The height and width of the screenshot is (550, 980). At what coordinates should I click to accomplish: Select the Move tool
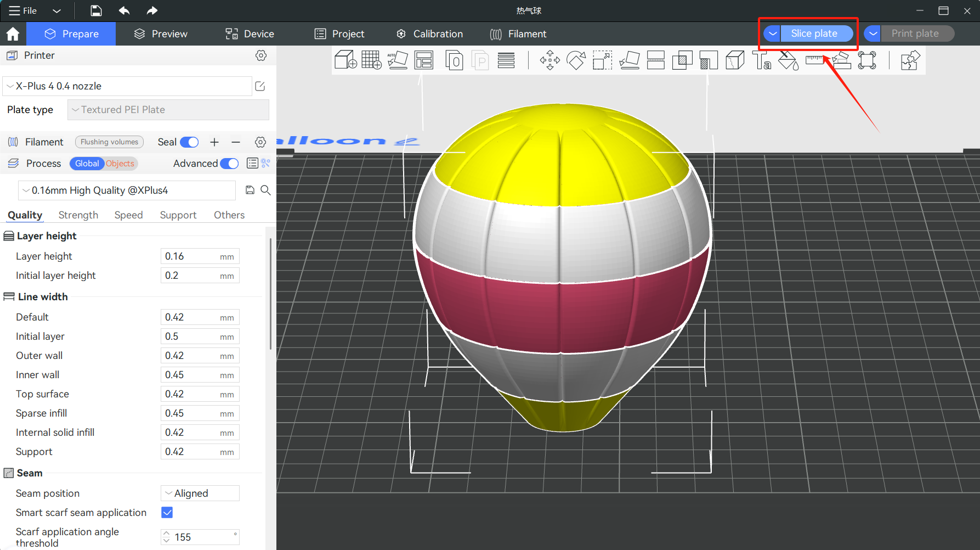pos(550,60)
